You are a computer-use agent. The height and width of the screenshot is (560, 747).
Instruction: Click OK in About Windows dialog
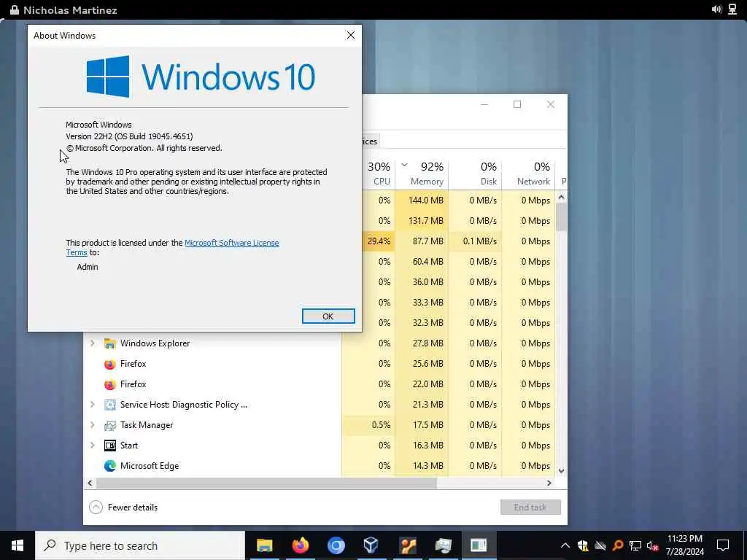tap(328, 316)
